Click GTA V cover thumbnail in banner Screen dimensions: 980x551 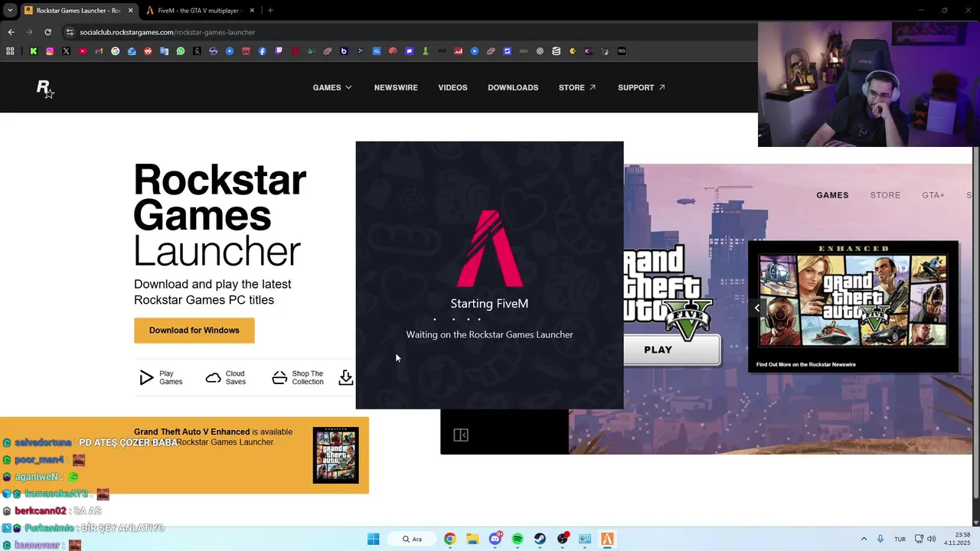335,455
